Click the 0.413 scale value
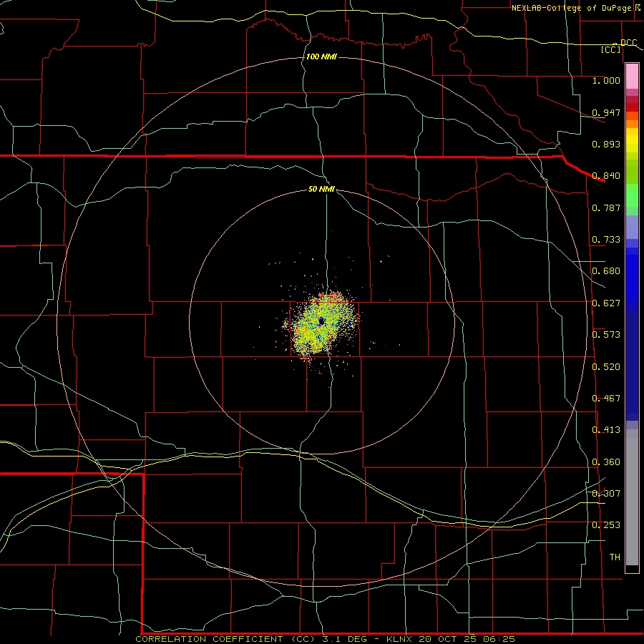The image size is (644, 644). click(x=606, y=430)
